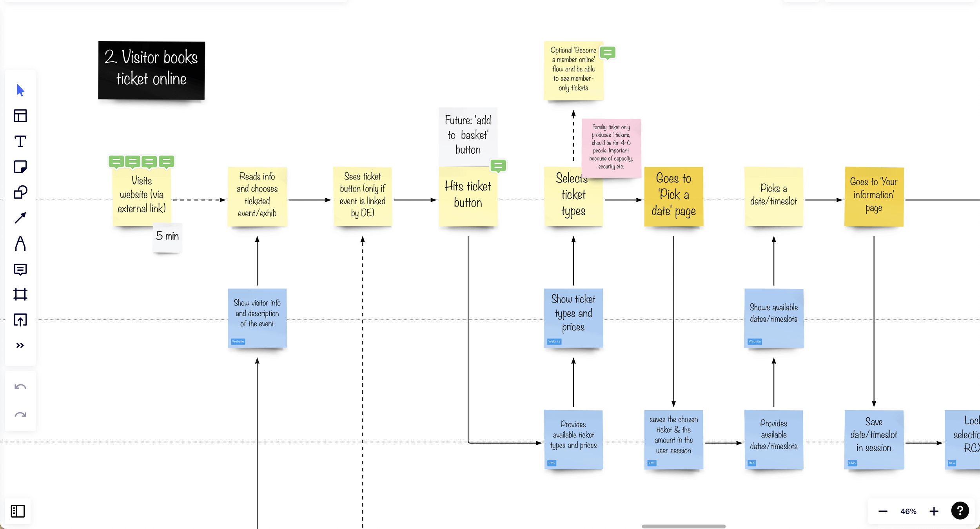This screenshot has height=529, width=980.
Task: Click Website tag on 'Show ticket types and prices'
Action: 554,341
